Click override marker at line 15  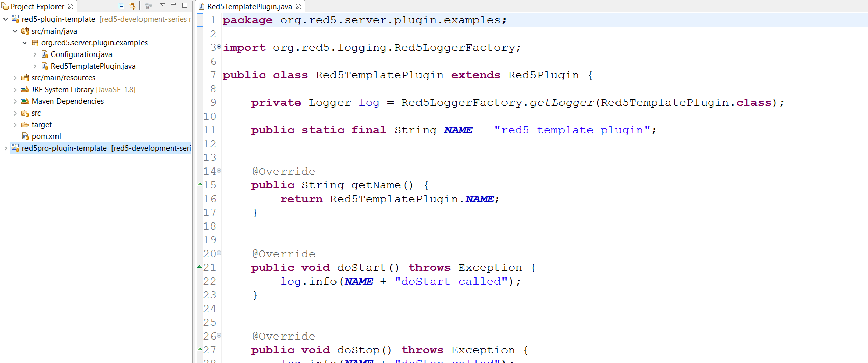click(x=200, y=184)
